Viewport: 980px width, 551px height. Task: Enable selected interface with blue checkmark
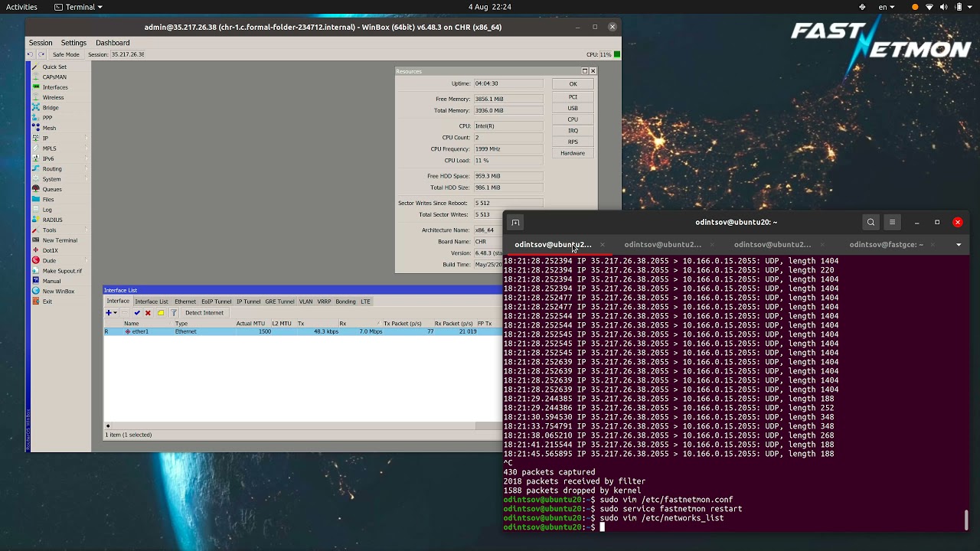pos(137,313)
